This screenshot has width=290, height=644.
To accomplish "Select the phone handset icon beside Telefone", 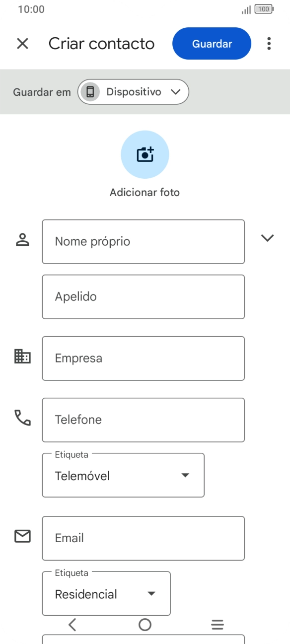I will pyautogui.click(x=22, y=418).
